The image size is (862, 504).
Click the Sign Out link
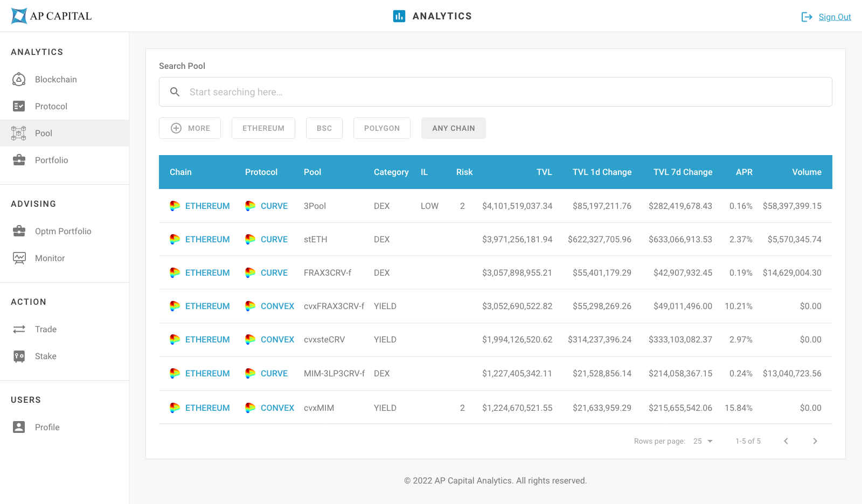click(835, 17)
